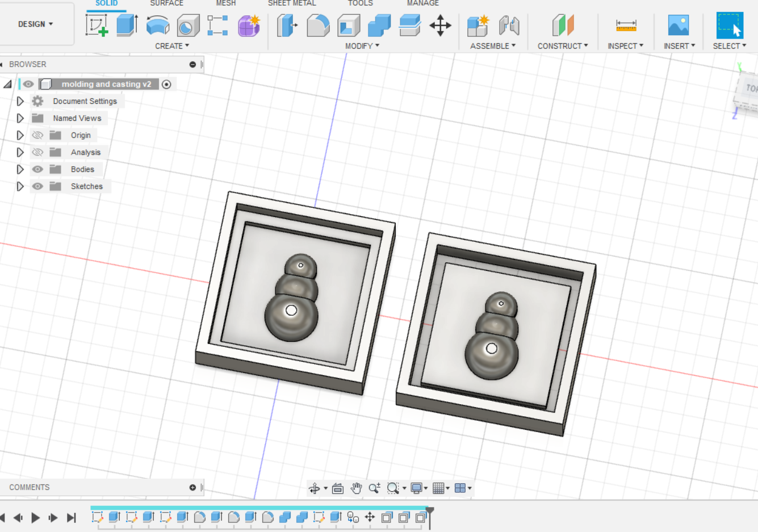The width and height of the screenshot is (758, 532).
Task: Pick the Hole tool
Action: pyautogui.click(x=188, y=26)
